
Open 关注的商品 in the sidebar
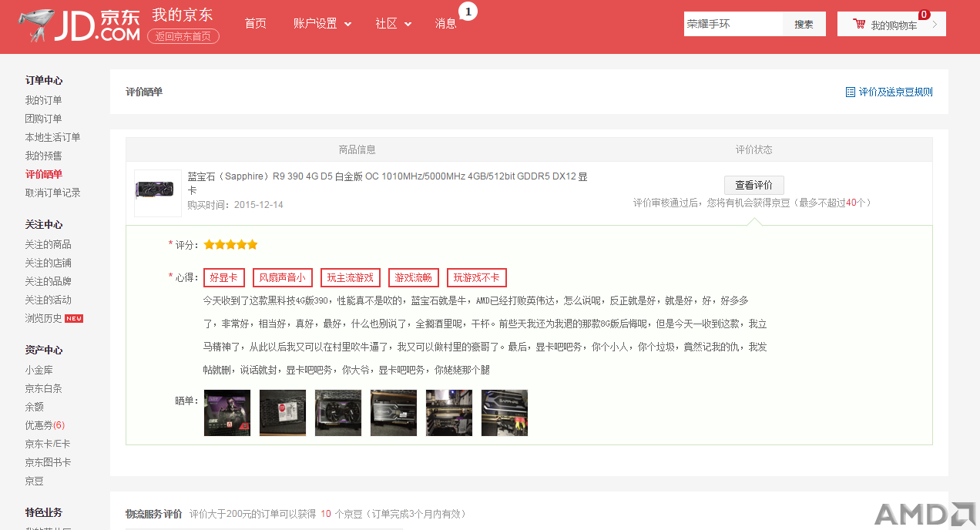coord(48,244)
